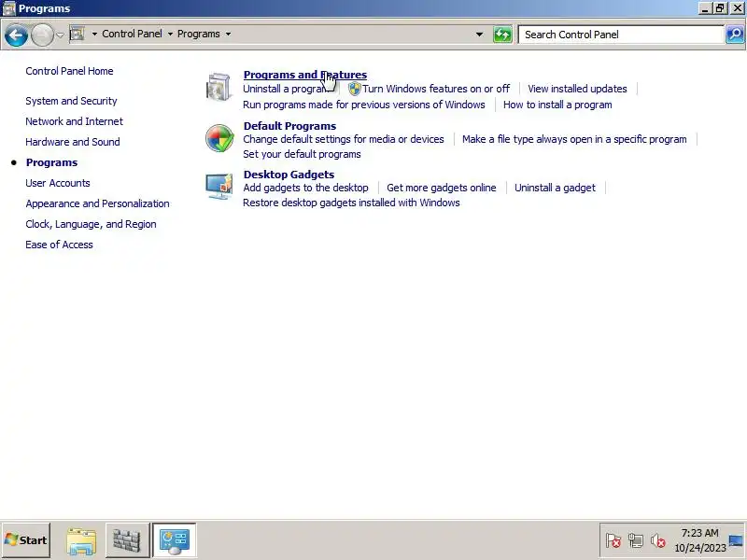This screenshot has height=560, width=747.
Task: Open System and Security category
Action: pyautogui.click(x=72, y=101)
